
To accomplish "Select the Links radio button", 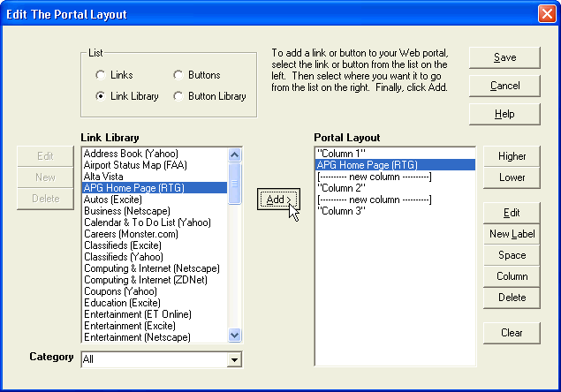I will (101, 75).
